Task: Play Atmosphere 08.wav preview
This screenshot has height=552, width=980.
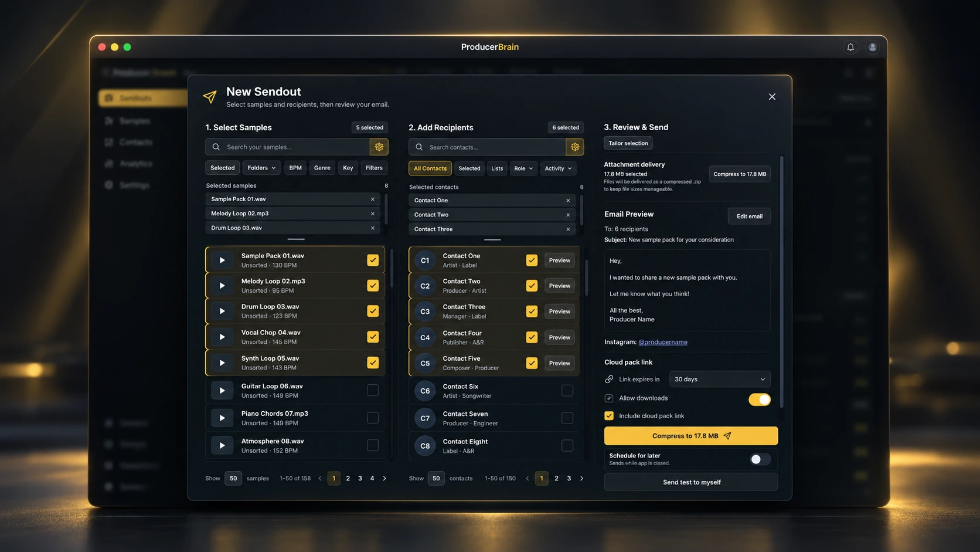Action: (222, 446)
